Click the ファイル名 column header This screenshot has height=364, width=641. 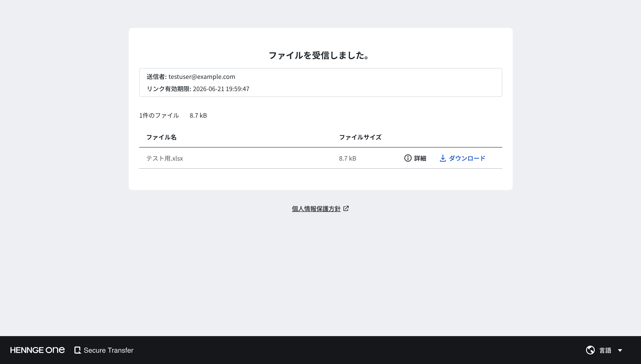click(x=161, y=137)
